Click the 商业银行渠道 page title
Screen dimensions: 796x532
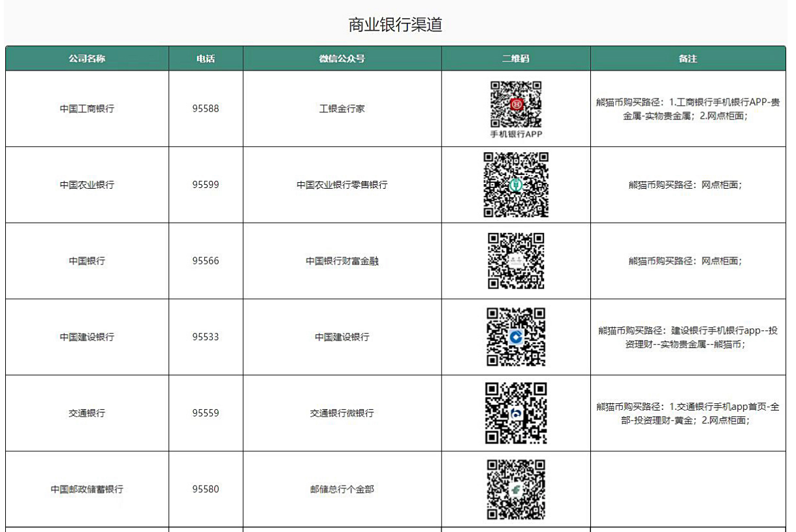click(x=396, y=25)
